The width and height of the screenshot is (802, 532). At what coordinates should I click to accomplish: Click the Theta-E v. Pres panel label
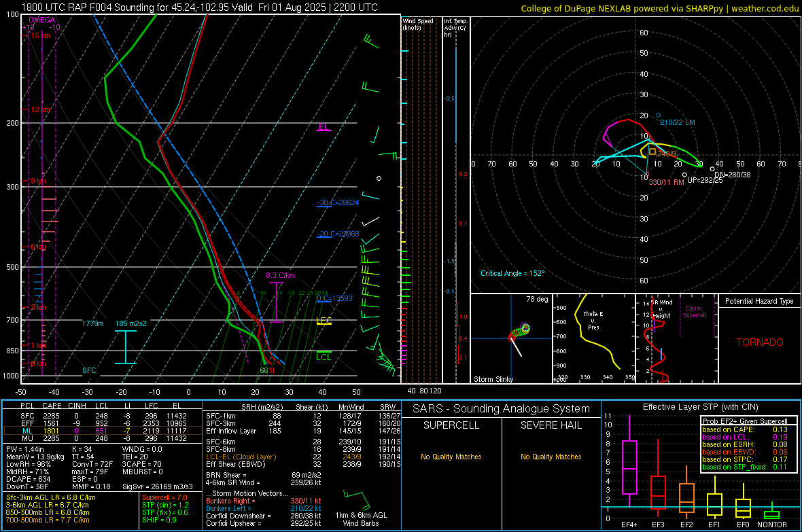click(593, 320)
